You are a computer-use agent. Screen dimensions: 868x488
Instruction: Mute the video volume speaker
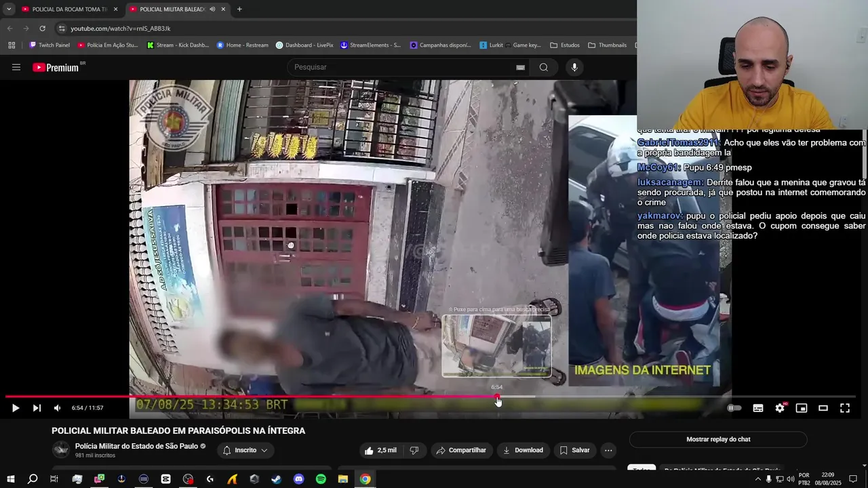click(x=57, y=408)
